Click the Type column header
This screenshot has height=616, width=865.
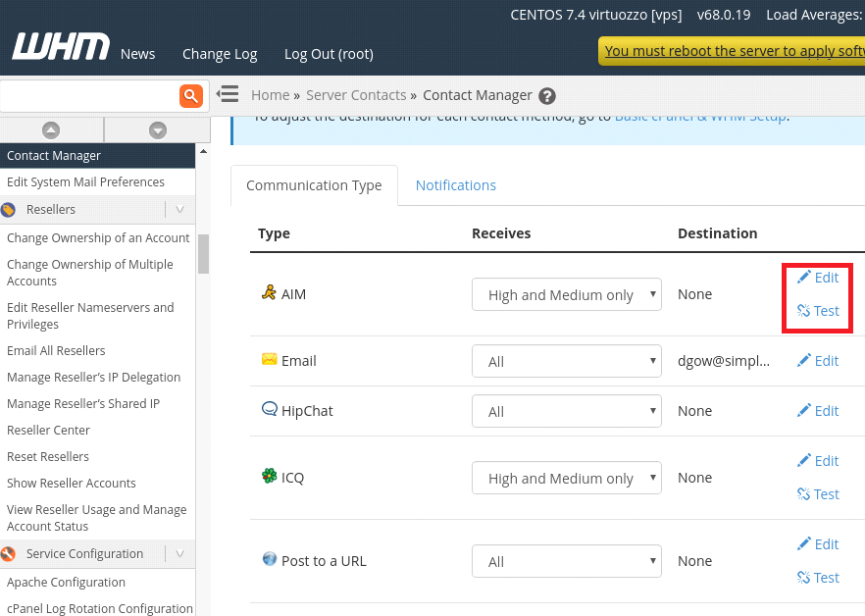pyautogui.click(x=274, y=234)
